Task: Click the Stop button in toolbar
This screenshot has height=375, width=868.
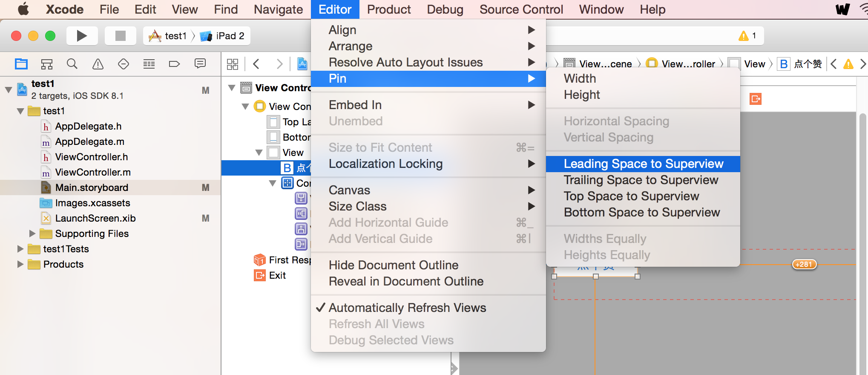Action: (x=121, y=36)
